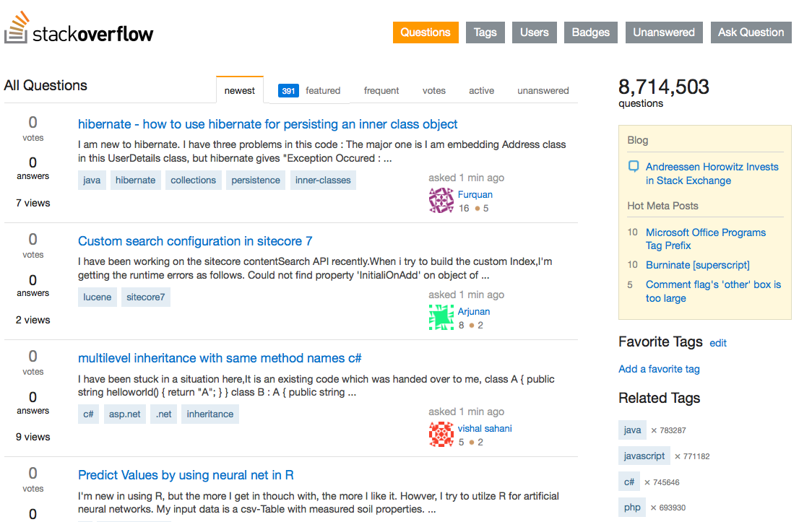Select the active sorting tab
The height and width of the screenshot is (522, 812).
481,90
